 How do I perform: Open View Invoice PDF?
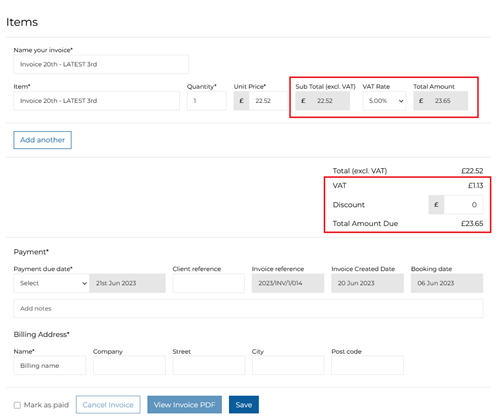coord(184,405)
